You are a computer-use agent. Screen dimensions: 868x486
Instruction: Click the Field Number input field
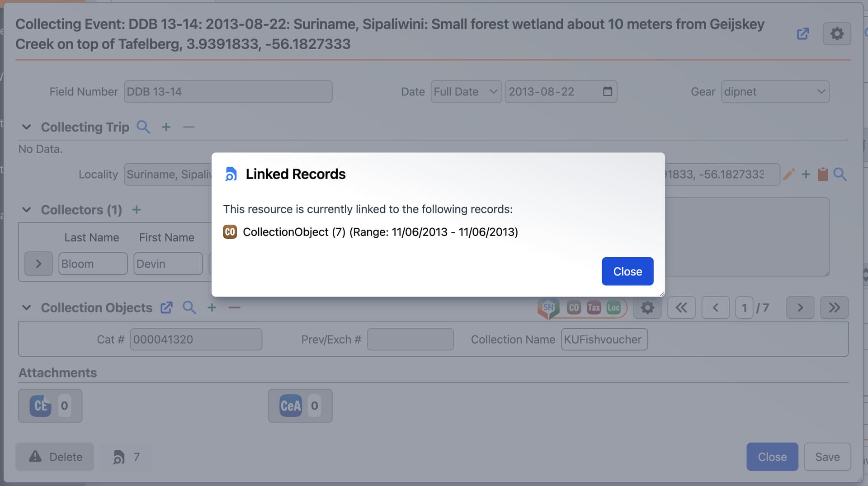click(228, 92)
